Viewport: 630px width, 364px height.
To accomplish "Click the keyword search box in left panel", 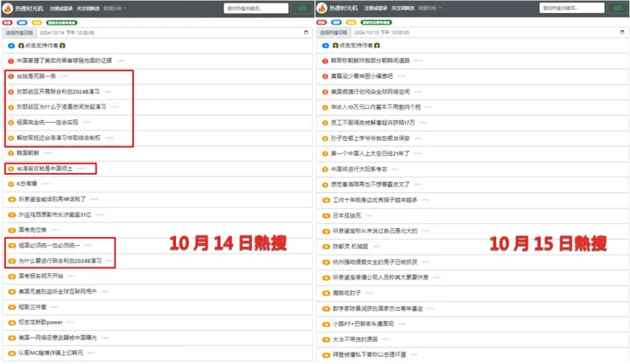I will (x=256, y=9).
